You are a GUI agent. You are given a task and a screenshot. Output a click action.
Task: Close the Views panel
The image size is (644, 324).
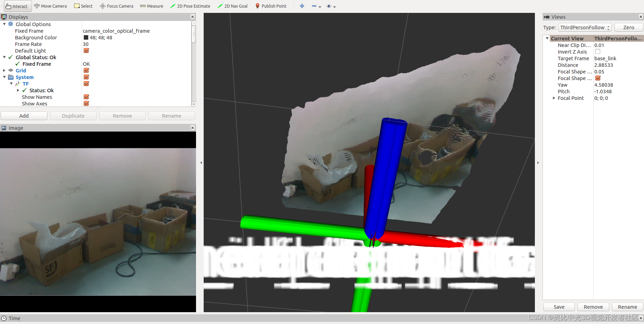tap(641, 17)
